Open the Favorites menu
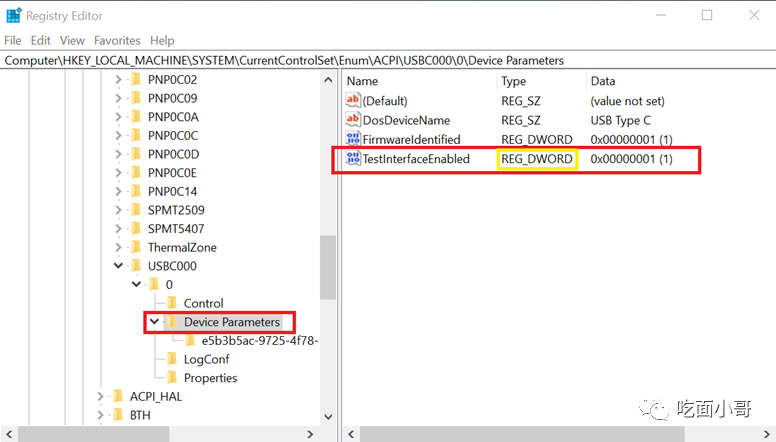The width and height of the screenshot is (776, 442). click(117, 41)
